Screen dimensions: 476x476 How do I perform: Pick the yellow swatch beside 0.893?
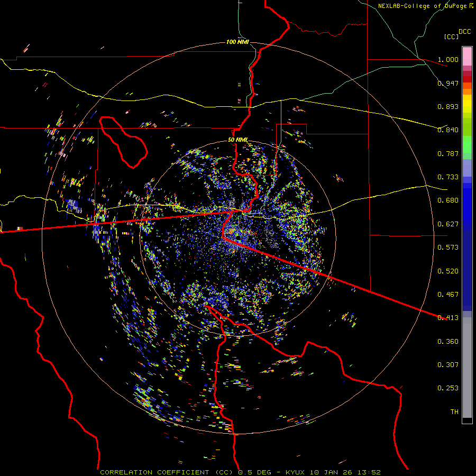point(467,106)
